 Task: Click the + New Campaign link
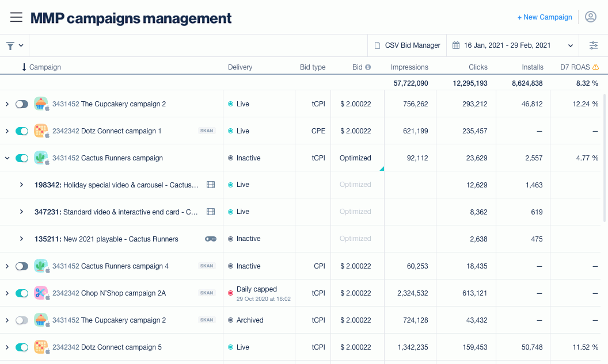click(x=545, y=17)
